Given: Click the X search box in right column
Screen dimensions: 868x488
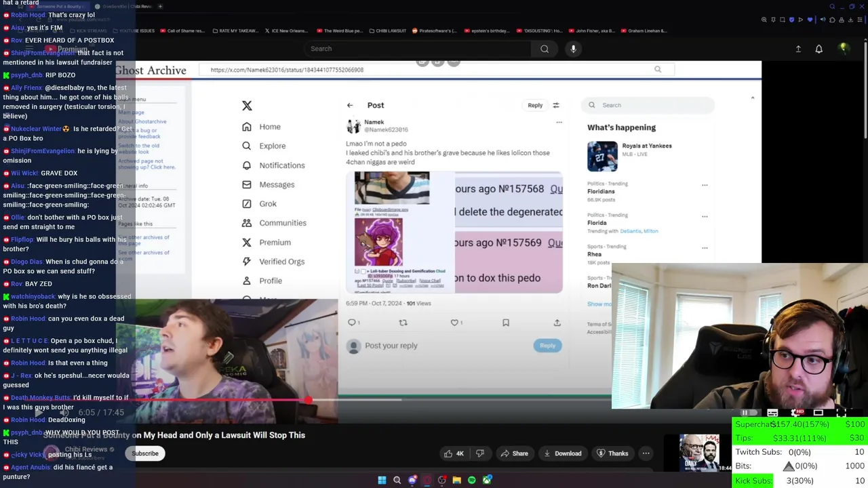Looking at the screenshot, I should 648,105.
